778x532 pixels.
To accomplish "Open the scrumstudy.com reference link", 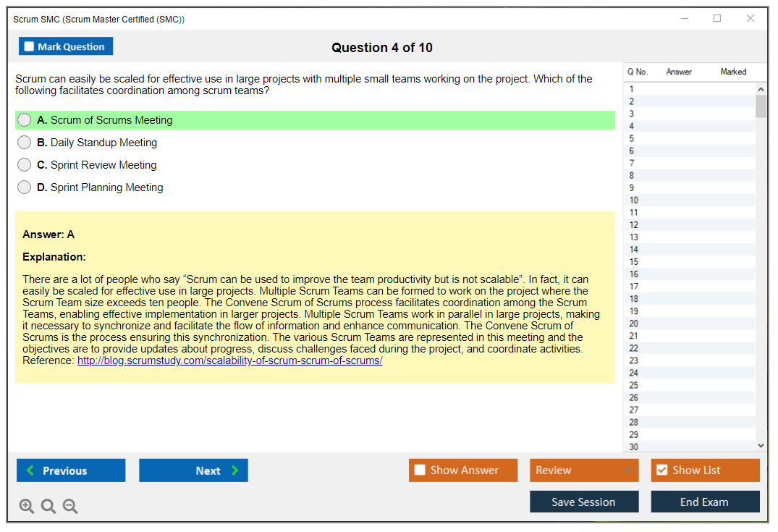I will [229, 360].
